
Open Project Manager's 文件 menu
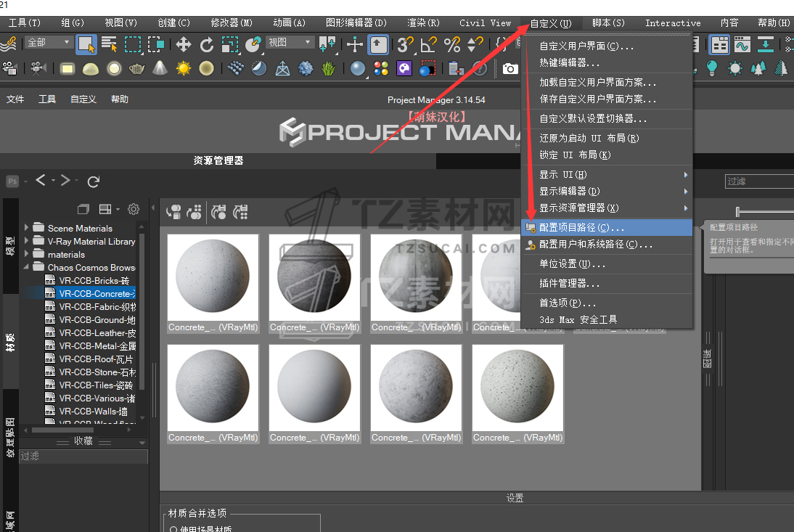15,99
